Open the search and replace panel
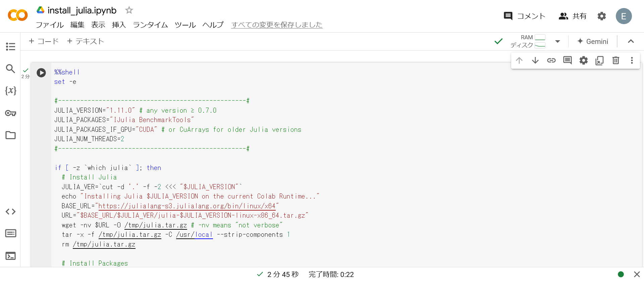 pyautogui.click(x=10, y=69)
